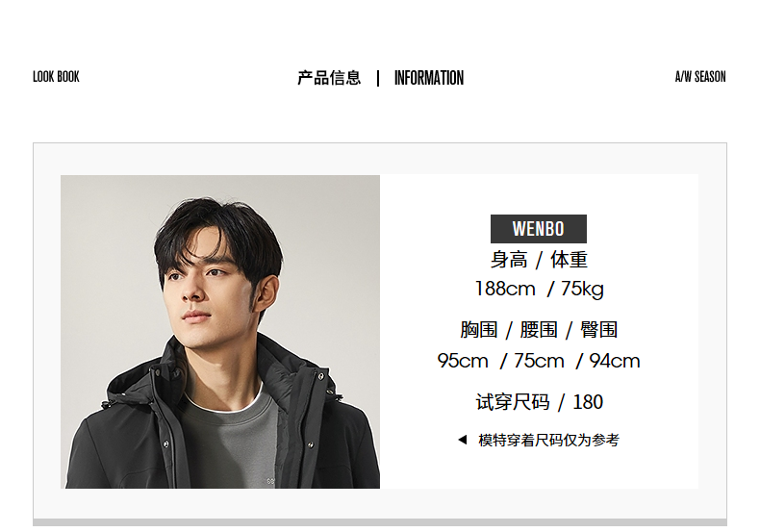Click the black triangle arrow icon
The image size is (760, 532).
click(463, 440)
